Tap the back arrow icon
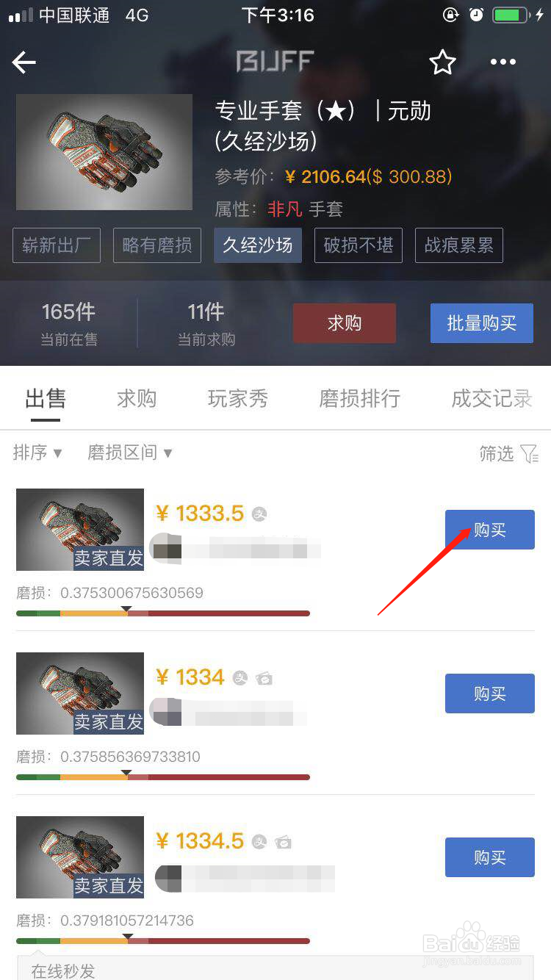The width and height of the screenshot is (551, 980). [x=24, y=62]
